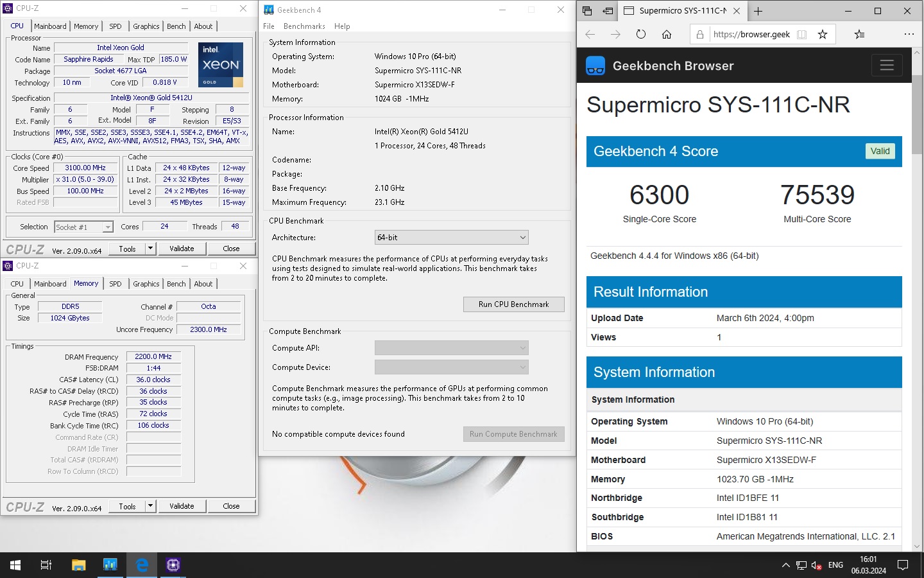Open Task View on taskbar
The height and width of the screenshot is (578, 924).
point(46,565)
